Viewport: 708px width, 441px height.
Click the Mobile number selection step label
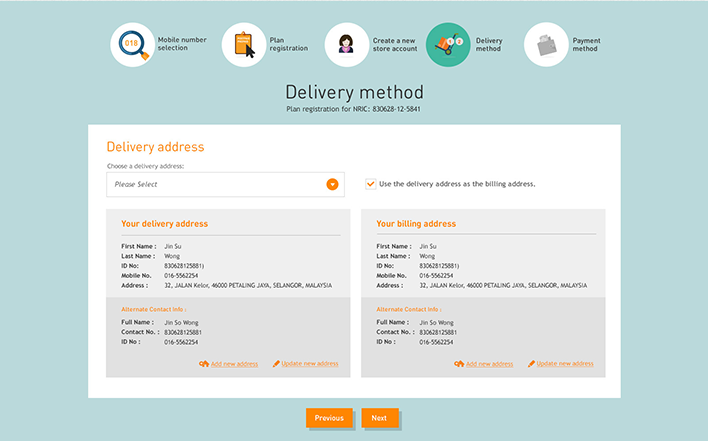point(181,45)
